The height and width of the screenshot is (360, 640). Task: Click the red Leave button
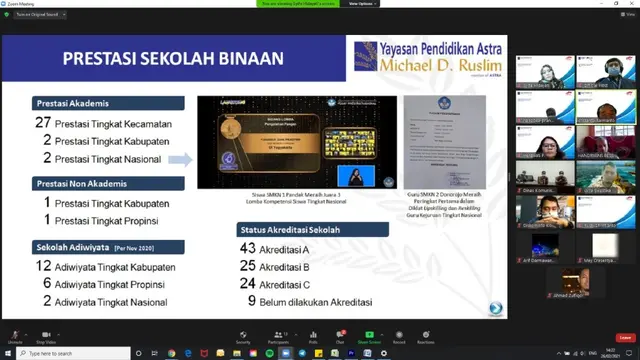coord(625,338)
